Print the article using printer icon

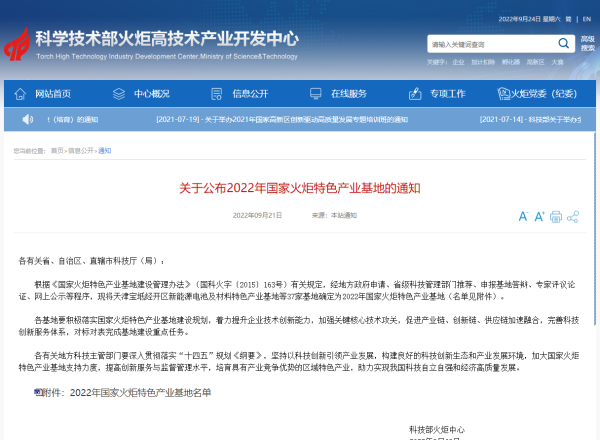556,216
